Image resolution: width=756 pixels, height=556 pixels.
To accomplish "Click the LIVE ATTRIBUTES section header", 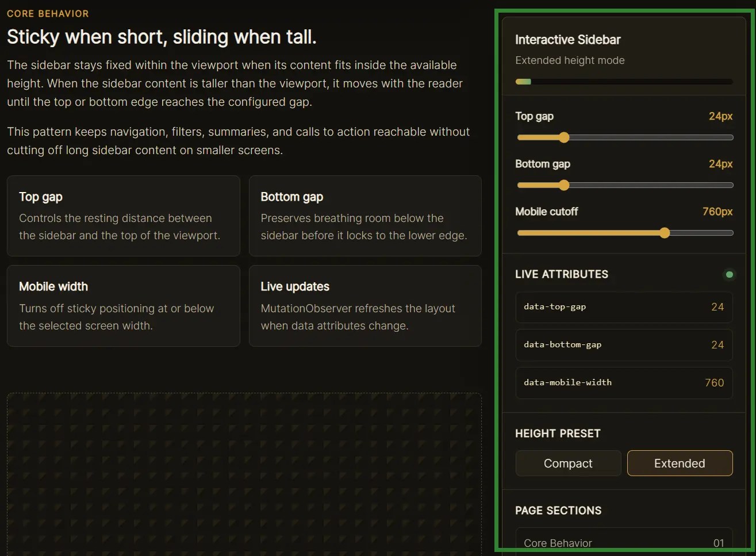I will coord(562,274).
